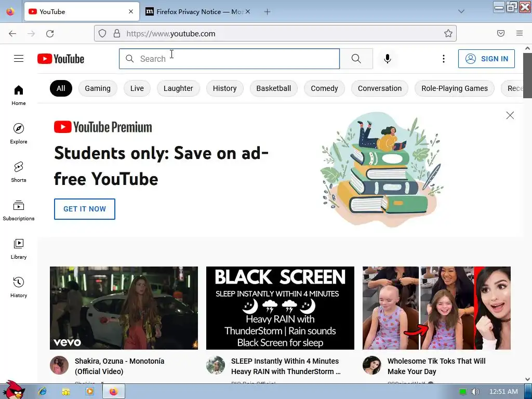The image size is (532, 399).
Task: Open Shakira, Ozuna - Monotonía title link
Action: pos(119,366)
